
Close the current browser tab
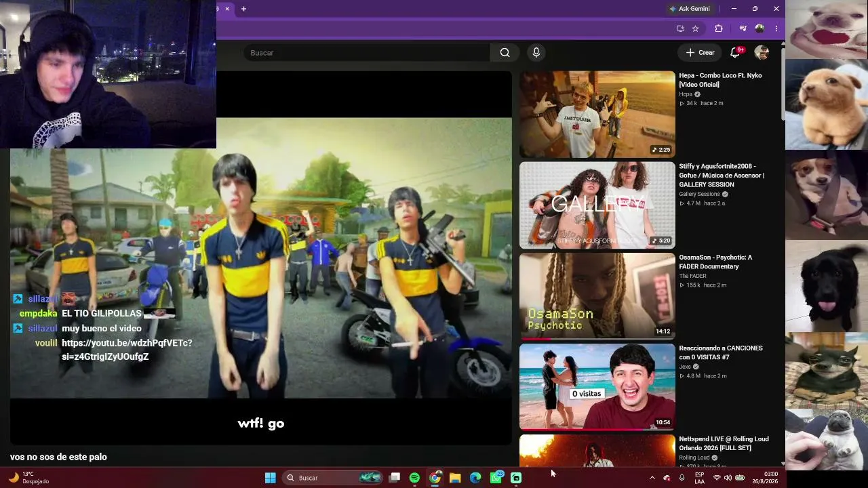tap(227, 9)
